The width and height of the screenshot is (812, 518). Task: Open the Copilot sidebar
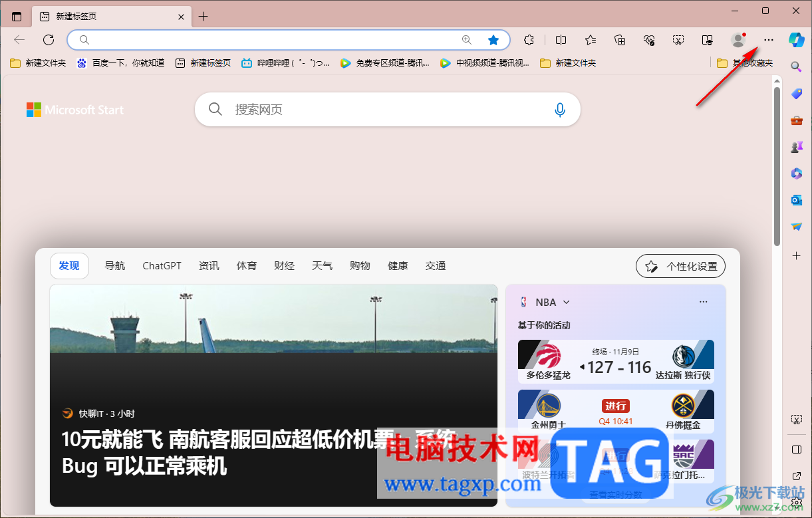pyautogui.click(x=796, y=40)
